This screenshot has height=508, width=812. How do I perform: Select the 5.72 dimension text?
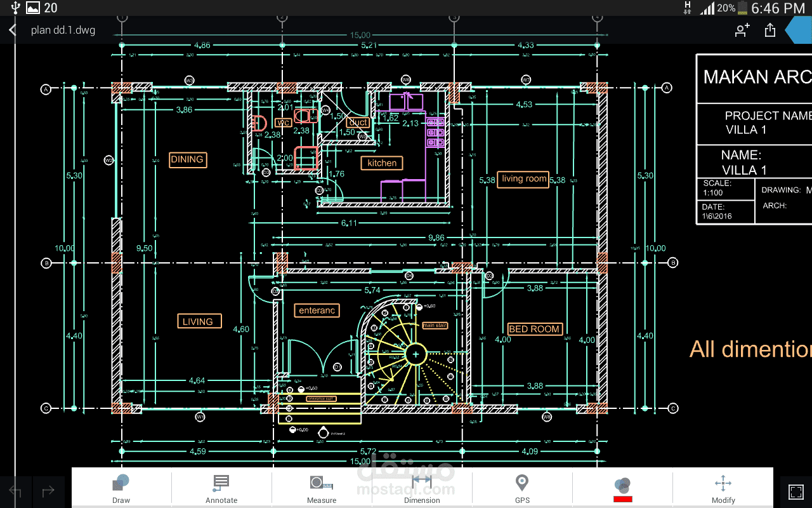368,451
